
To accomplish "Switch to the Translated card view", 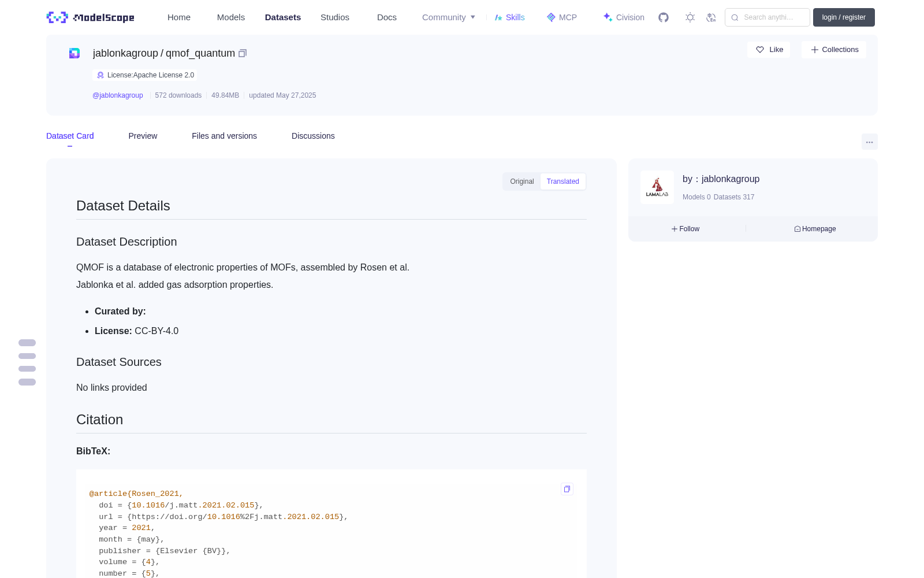I will pyautogui.click(x=563, y=181).
